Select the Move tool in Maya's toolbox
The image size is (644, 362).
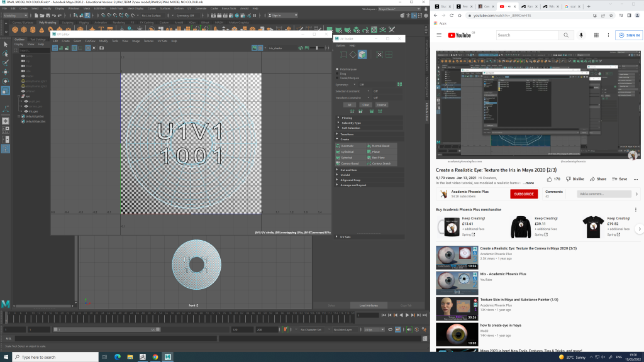[x=5, y=72]
